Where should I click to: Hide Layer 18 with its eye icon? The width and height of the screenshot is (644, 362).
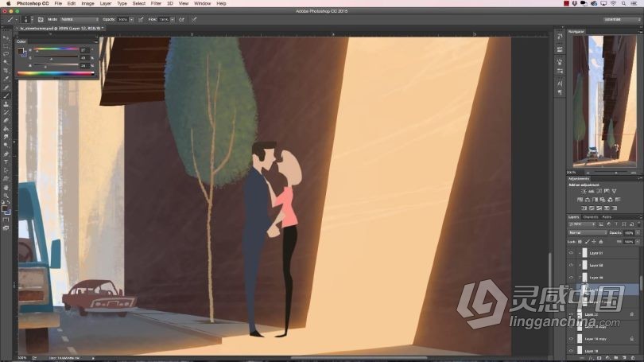tap(571, 351)
